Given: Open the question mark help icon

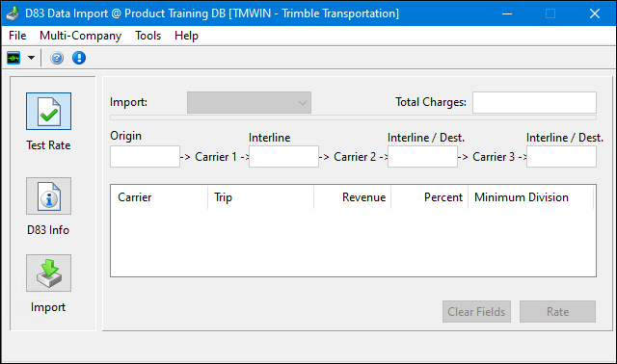Looking at the screenshot, I should 57,58.
